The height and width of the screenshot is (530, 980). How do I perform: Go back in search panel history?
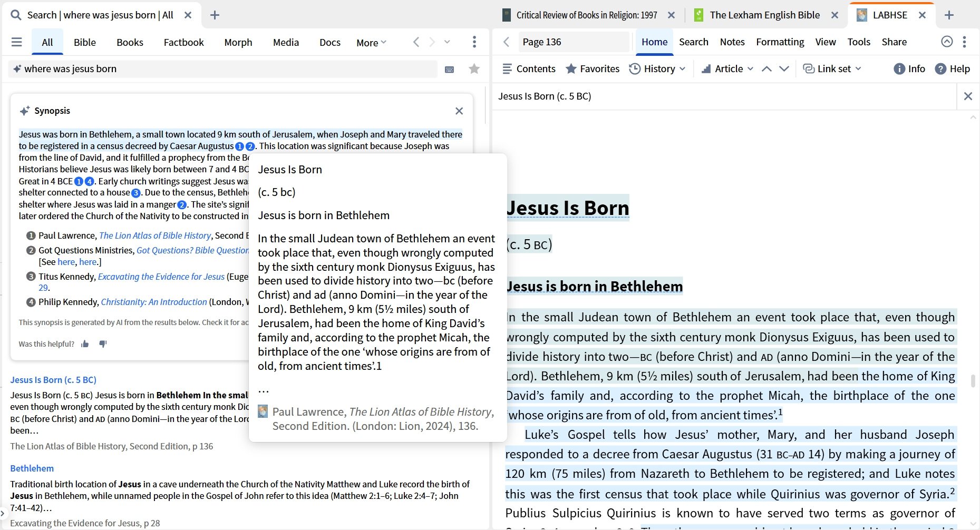click(x=416, y=42)
